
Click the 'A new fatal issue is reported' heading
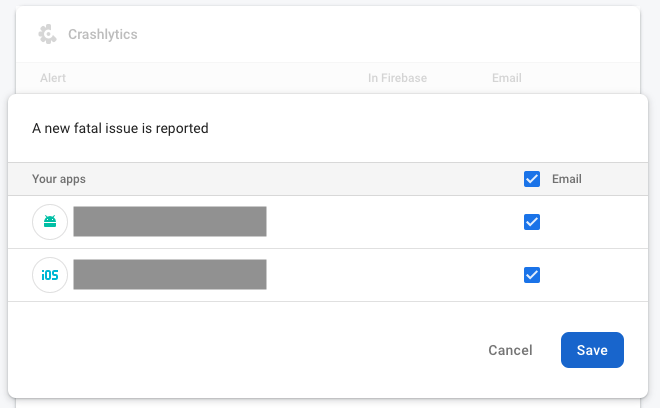click(120, 128)
